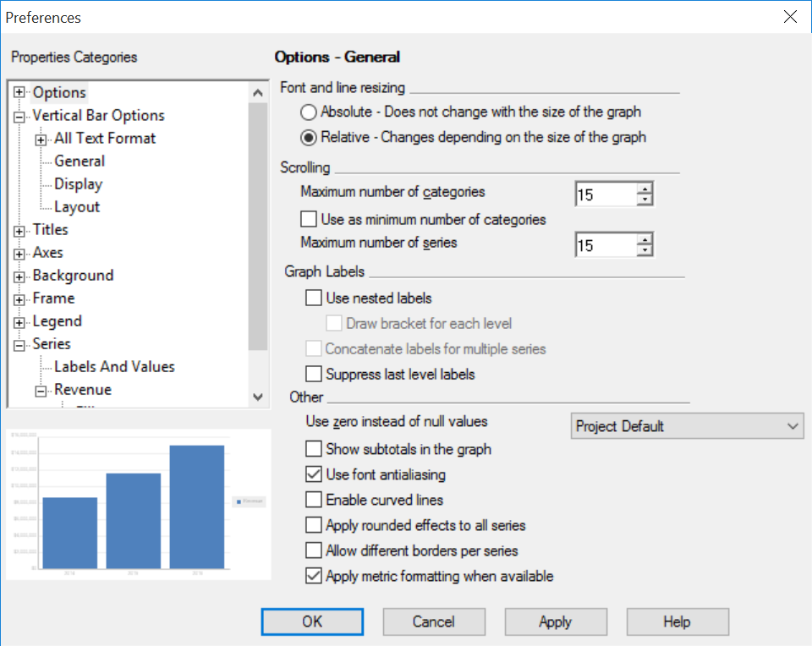The width and height of the screenshot is (812, 646).
Task: Open the Project Default dropdown
Action: [793, 425]
